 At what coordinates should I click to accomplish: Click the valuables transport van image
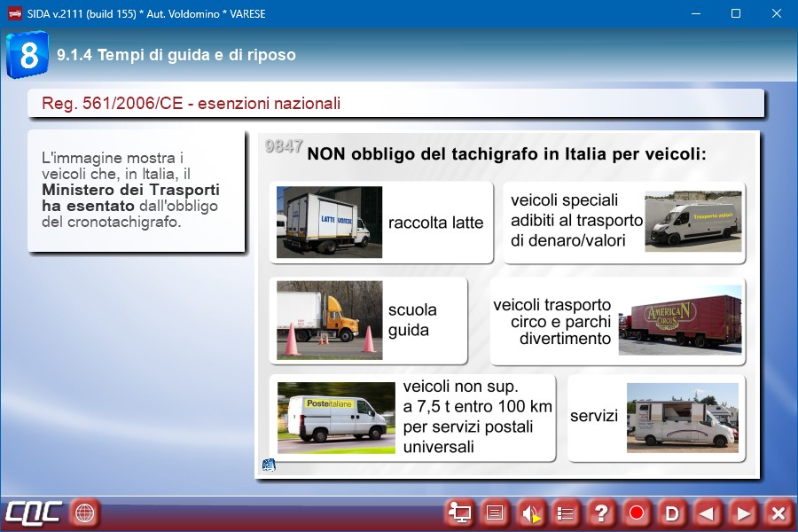pyautogui.click(x=692, y=222)
